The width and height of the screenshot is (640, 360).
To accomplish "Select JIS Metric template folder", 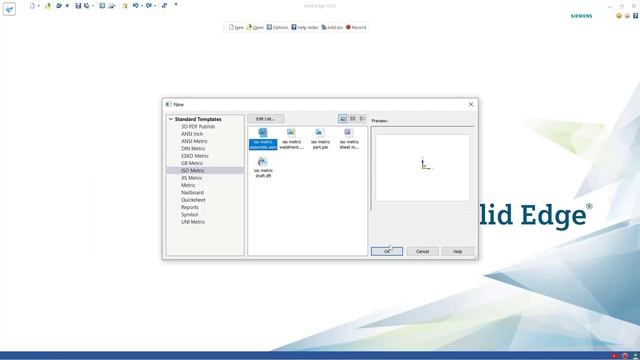I will [x=192, y=178].
